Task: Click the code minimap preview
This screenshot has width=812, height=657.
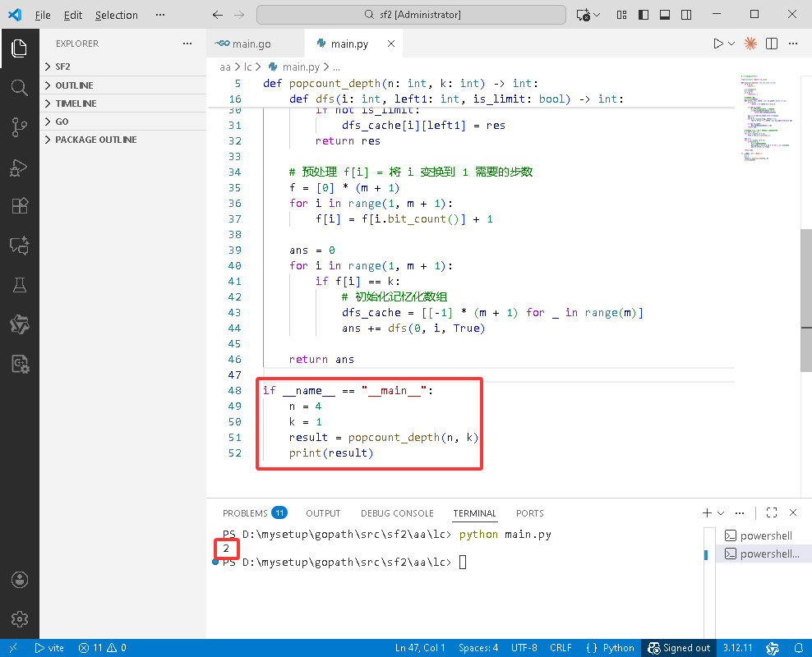Action: pos(766,118)
